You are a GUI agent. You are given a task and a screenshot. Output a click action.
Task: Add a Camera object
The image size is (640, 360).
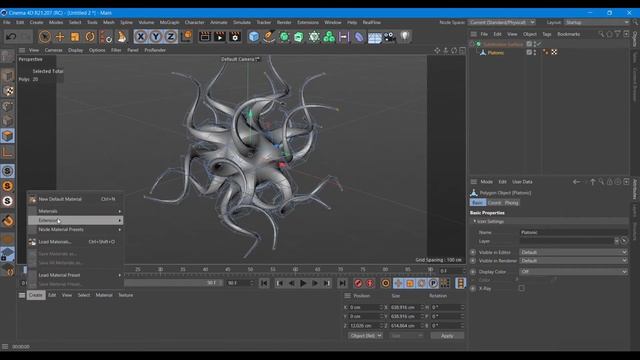[x=390, y=37]
